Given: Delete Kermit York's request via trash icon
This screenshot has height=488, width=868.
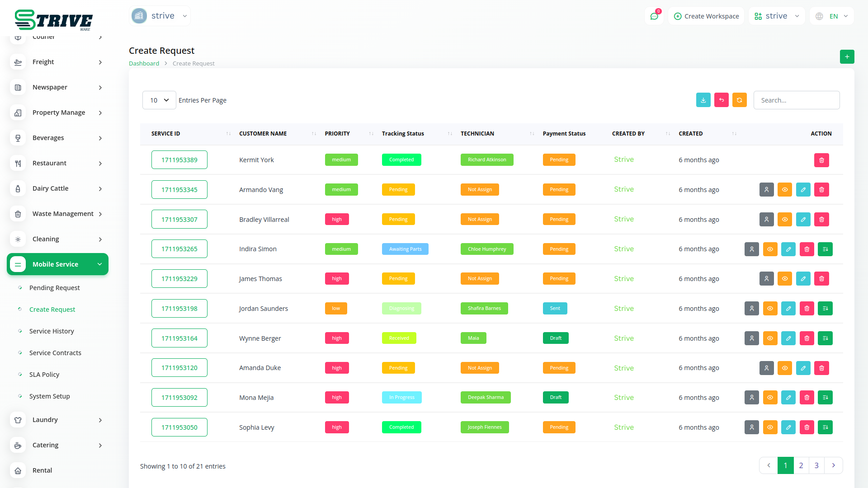Looking at the screenshot, I should pos(821,160).
